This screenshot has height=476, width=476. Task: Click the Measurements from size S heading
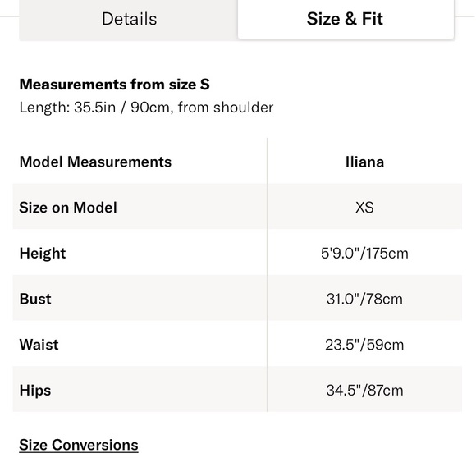point(114,84)
